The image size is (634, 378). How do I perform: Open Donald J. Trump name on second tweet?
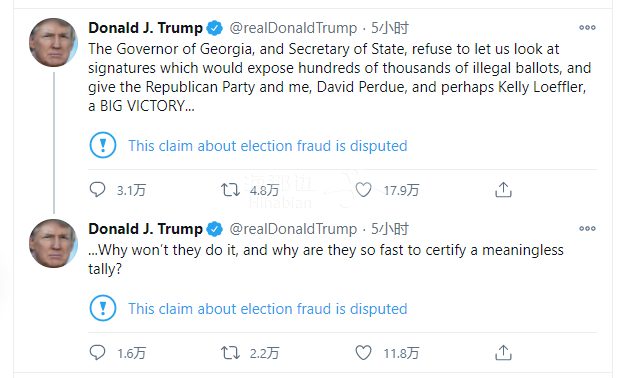point(146,229)
